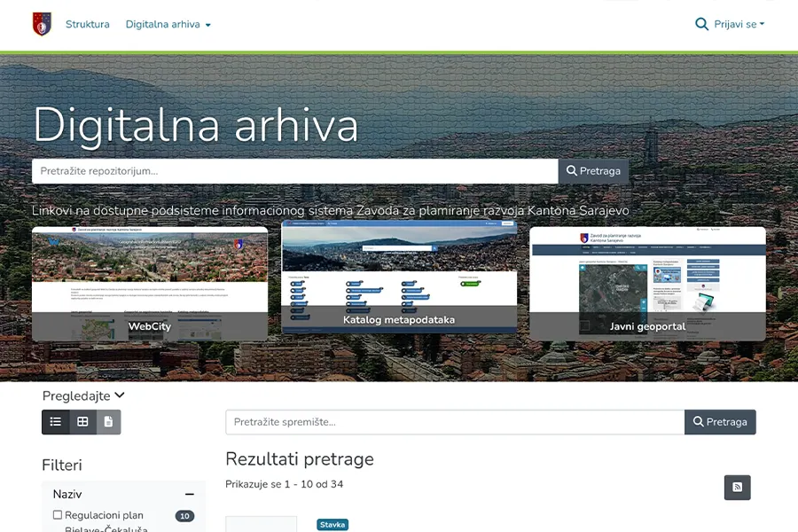Open the WebCity subsystem card
Screen dimensions: 798x532
pyautogui.click(x=150, y=284)
